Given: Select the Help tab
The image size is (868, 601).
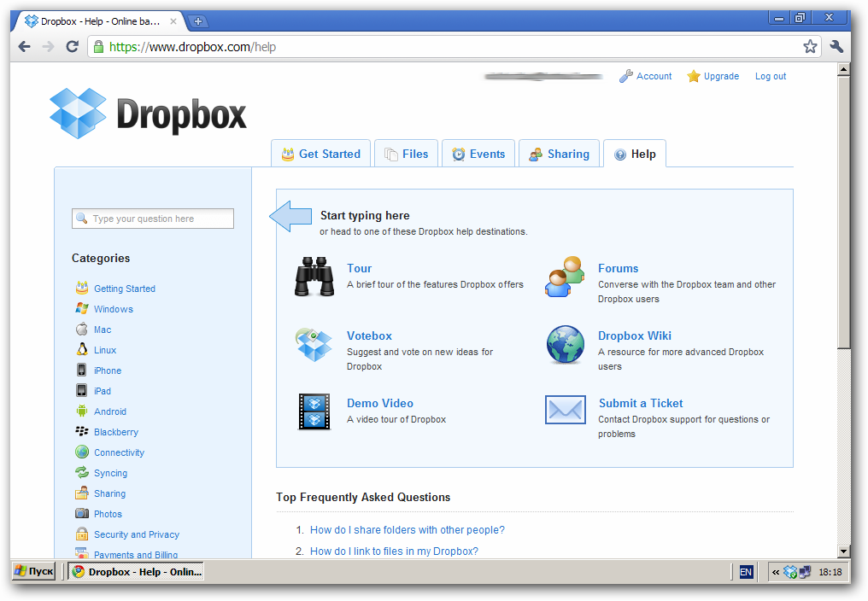Looking at the screenshot, I should pos(635,154).
